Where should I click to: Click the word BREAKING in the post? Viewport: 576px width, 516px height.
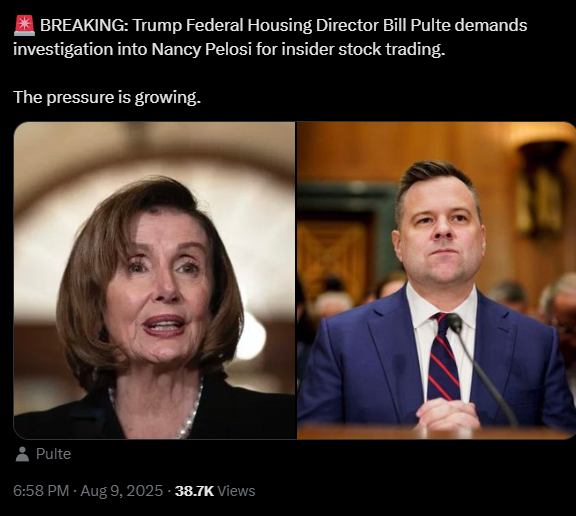(84, 25)
